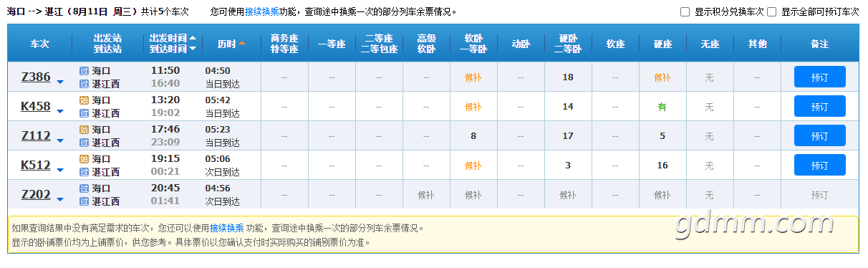Click K458 软卧 候补 cell
This screenshot has width=868, height=268.
pyautogui.click(x=473, y=107)
